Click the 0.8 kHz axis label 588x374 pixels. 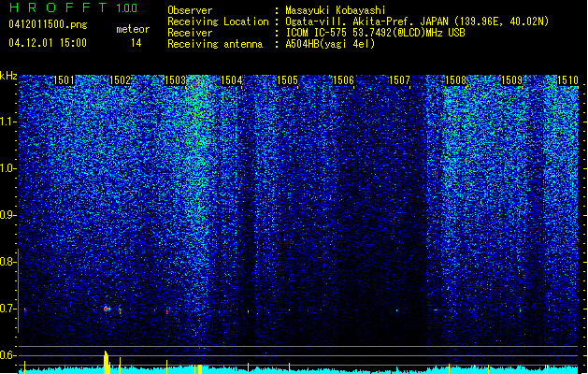(x=7, y=262)
